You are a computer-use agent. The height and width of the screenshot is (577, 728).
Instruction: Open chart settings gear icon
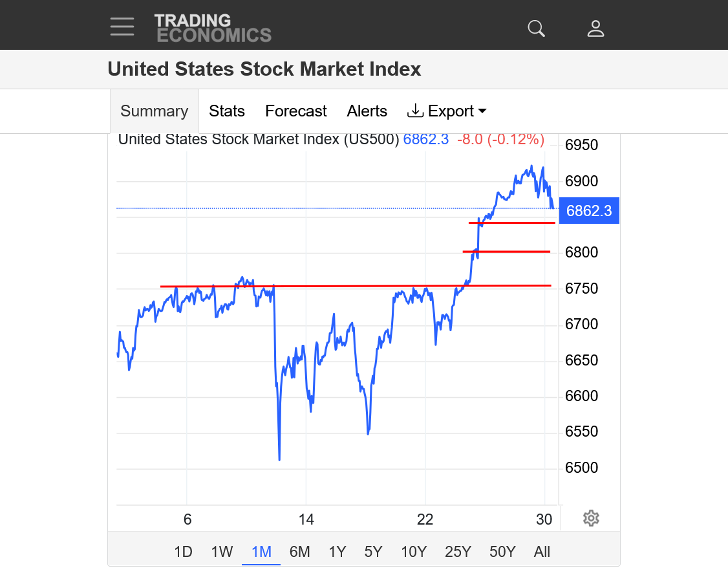click(x=591, y=518)
